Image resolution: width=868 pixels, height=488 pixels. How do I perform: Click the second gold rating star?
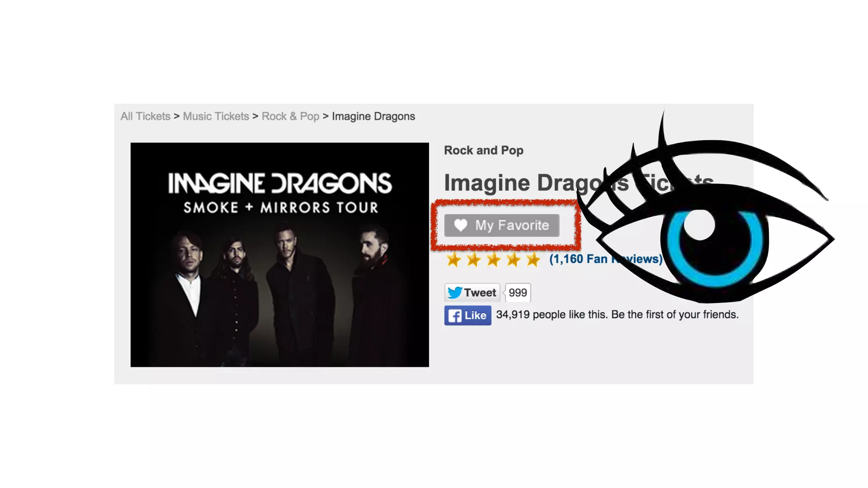click(x=473, y=259)
